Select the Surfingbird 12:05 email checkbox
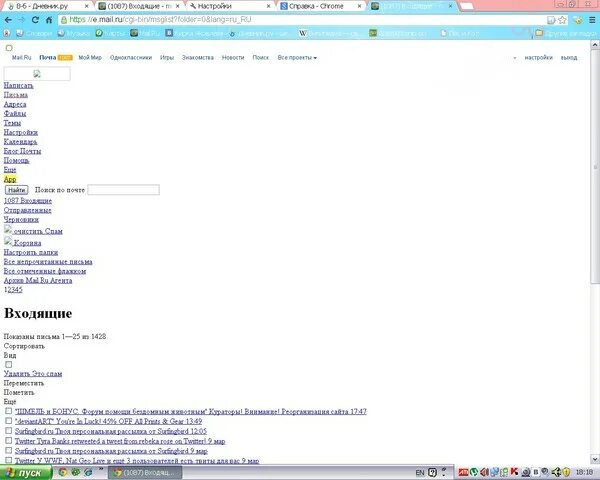Image resolution: width=600 pixels, height=480 pixels. [8, 431]
